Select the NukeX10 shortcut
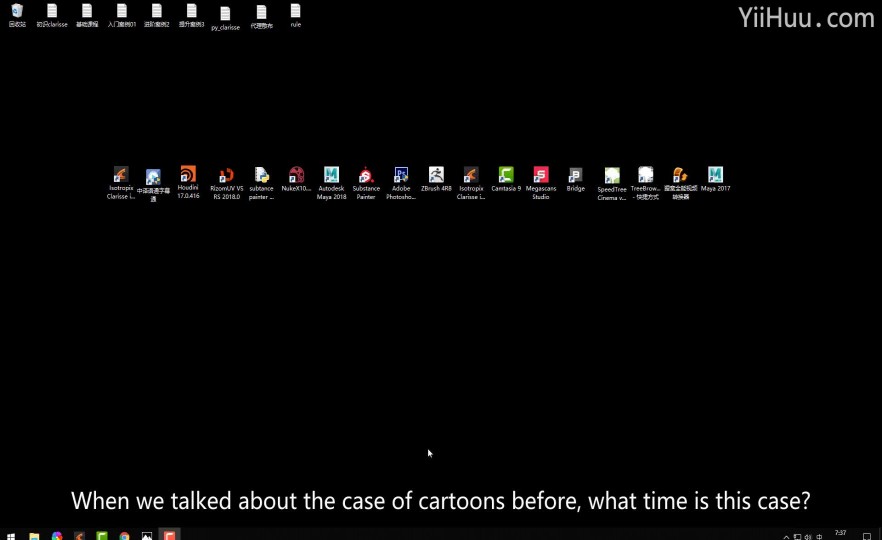 296,179
